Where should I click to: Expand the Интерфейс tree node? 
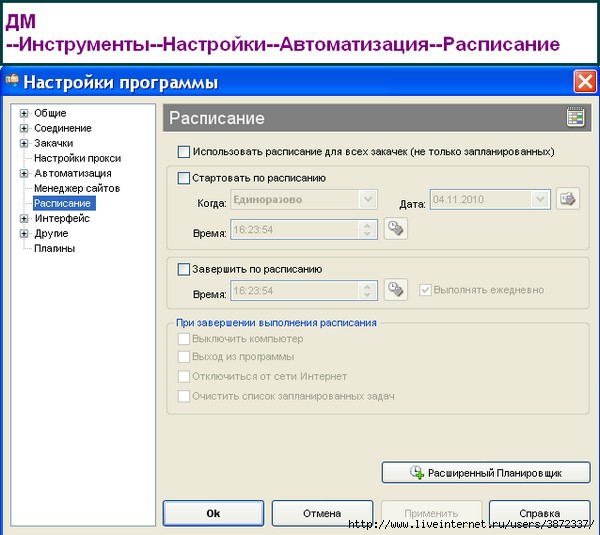click(x=24, y=219)
